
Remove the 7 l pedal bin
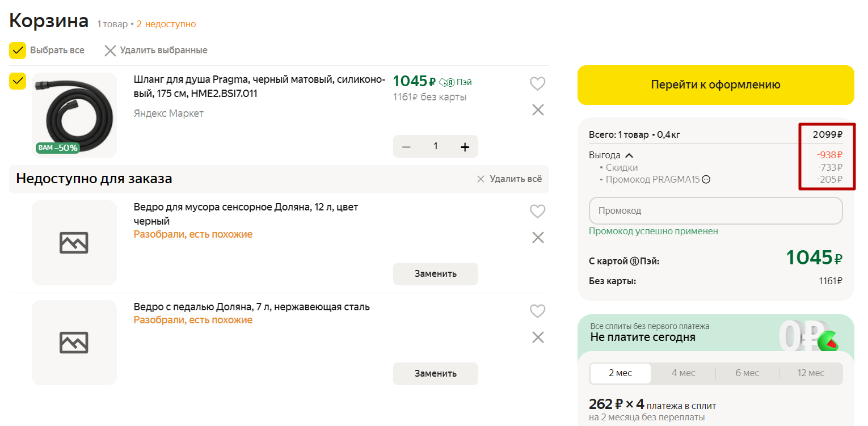pos(538,338)
